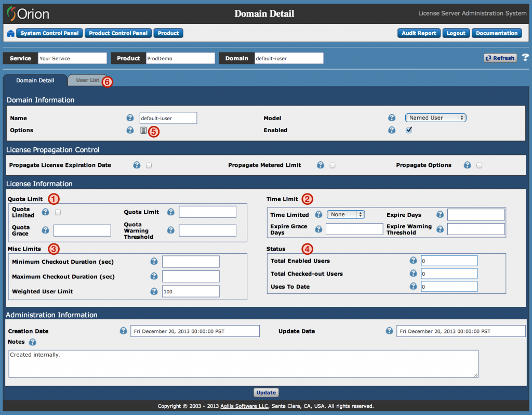Image resolution: width=532 pixels, height=415 pixels.
Task: Open the Agilis Software LLC link
Action: pos(246,406)
